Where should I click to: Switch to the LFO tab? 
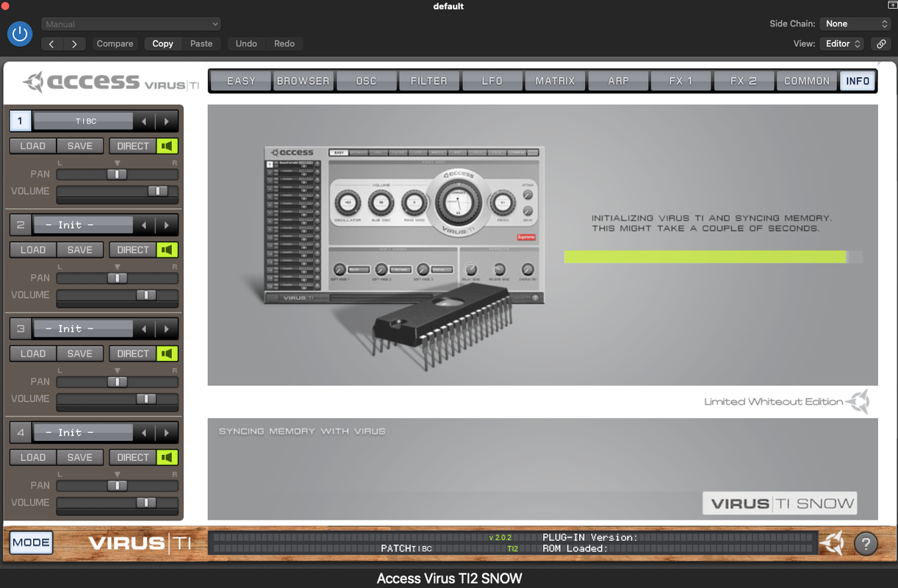pyautogui.click(x=492, y=81)
